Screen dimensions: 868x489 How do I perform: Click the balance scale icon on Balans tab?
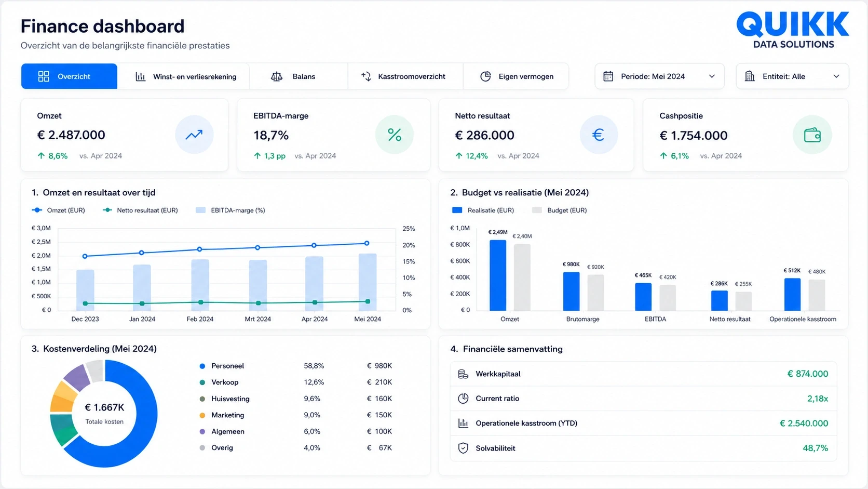pyautogui.click(x=277, y=76)
